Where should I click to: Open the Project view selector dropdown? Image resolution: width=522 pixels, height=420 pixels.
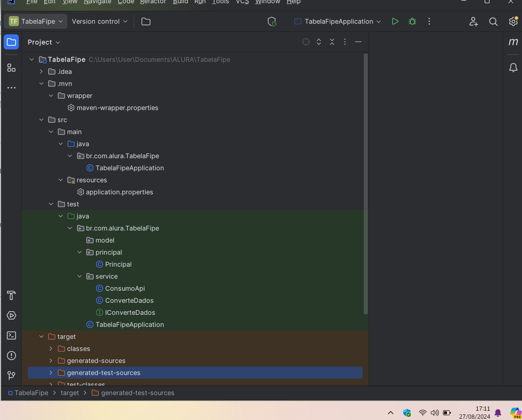pos(44,42)
